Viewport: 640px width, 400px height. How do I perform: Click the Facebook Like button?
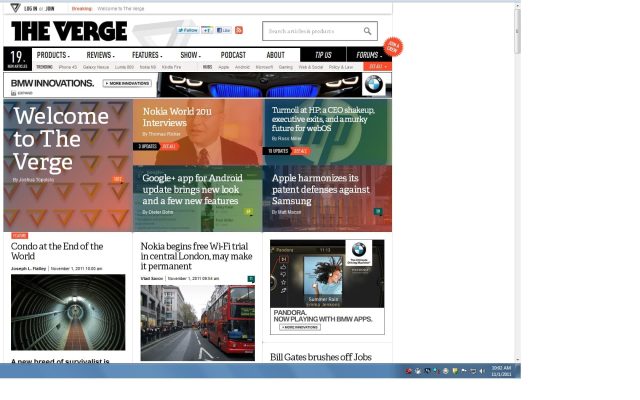point(223,30)
